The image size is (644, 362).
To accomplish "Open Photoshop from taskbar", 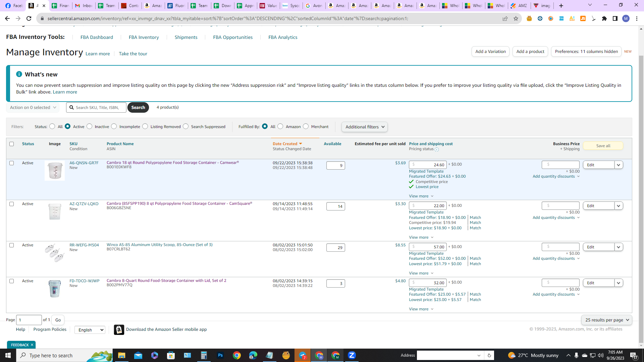I will (220, 355).
